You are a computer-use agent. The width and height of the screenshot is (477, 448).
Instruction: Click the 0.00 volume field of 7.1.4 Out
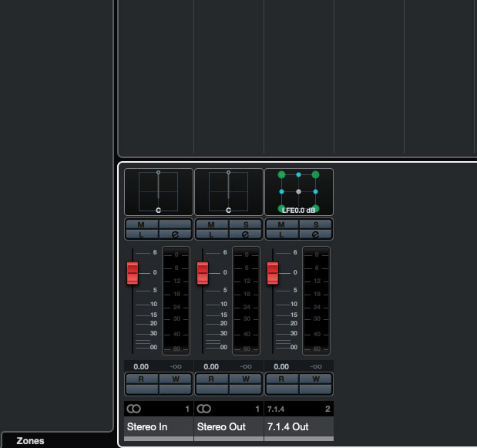pos(281,367)
